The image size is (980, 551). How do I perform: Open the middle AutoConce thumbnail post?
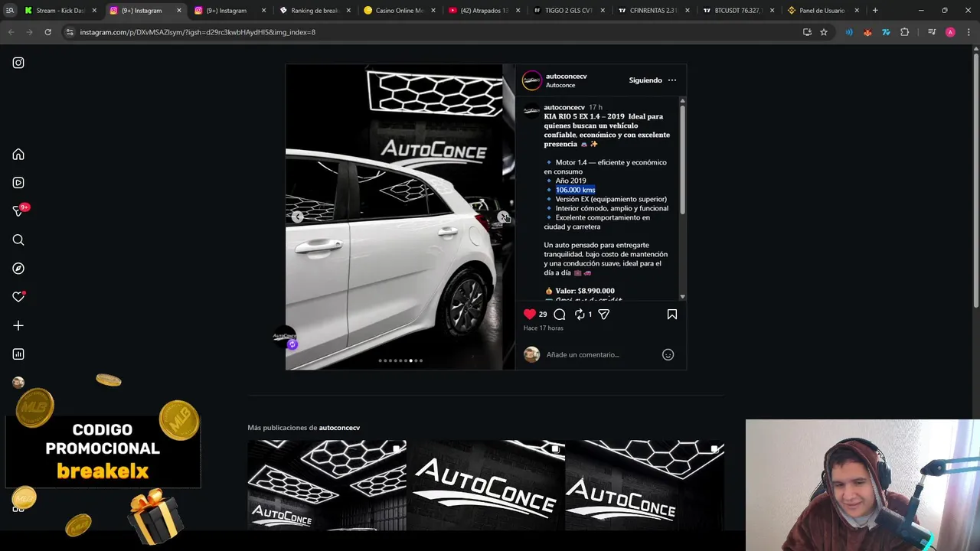point(485,485)
